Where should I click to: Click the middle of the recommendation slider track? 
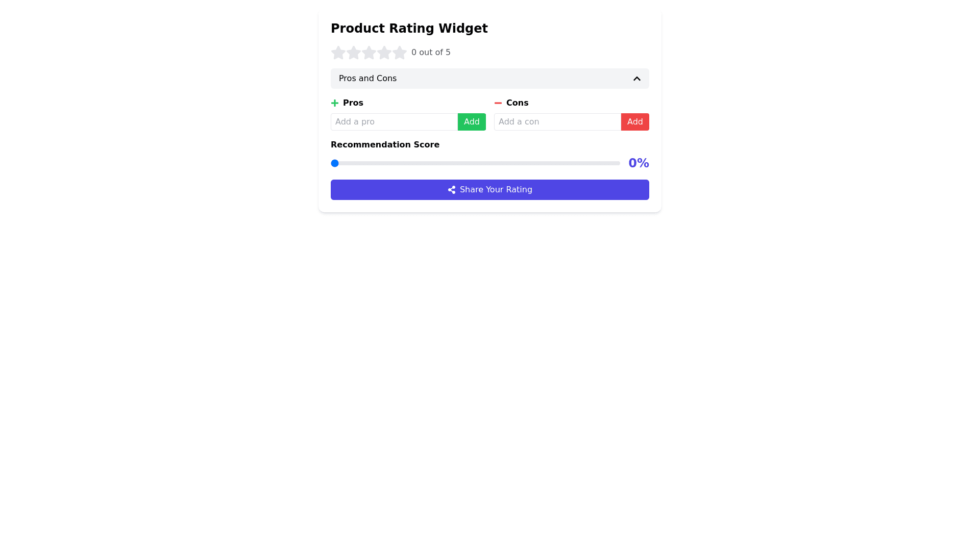pyautogui.click(x=475, y=163)
